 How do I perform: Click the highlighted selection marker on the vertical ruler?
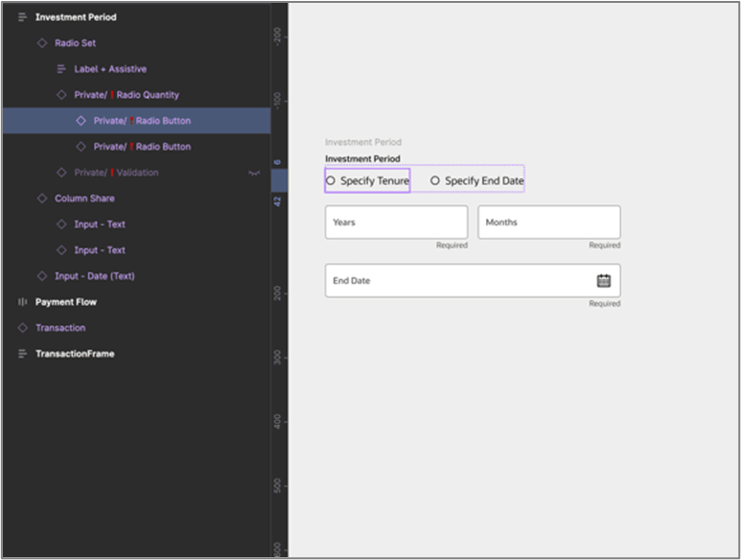(x=279, y=180)
